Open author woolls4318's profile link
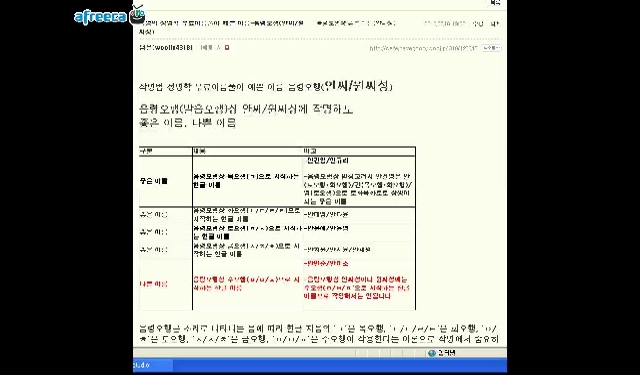 (x=166, y=47)
